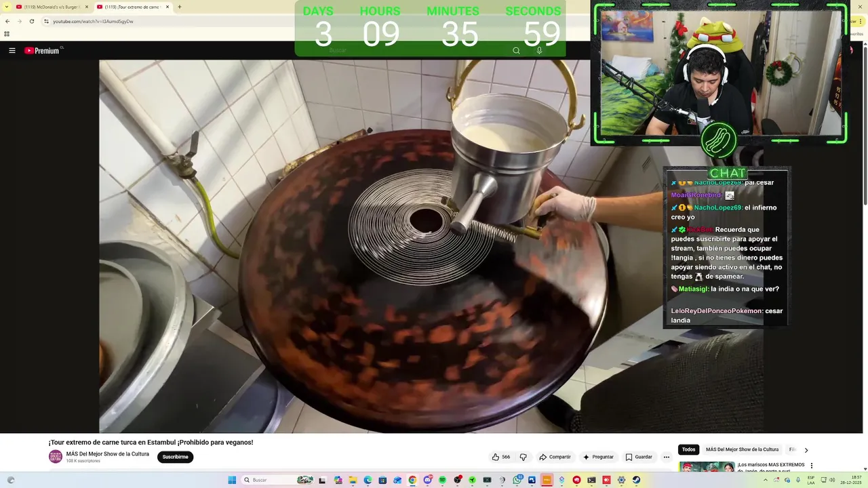Open the ESP LAA language indicator
The image size is (868, 488).
[811, 480]
